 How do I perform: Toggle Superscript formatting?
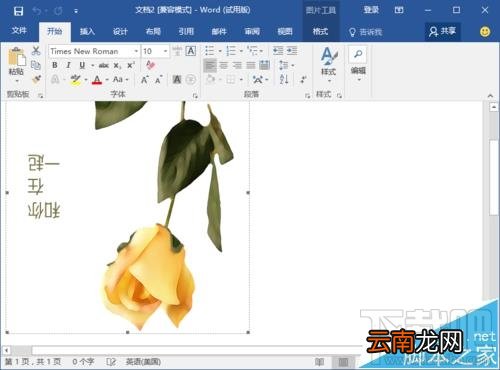pyautogui.click(x=131, y=65)
